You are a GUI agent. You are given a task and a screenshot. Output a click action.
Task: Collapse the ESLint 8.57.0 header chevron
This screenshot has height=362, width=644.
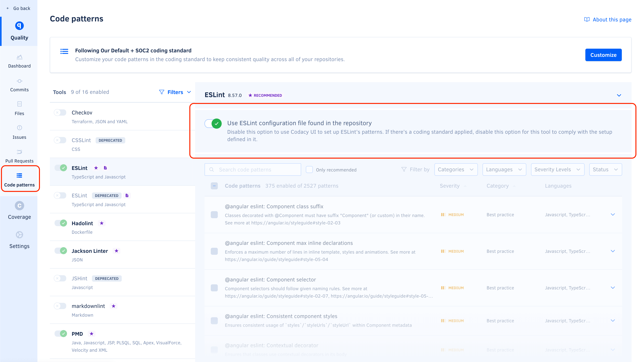619,95
